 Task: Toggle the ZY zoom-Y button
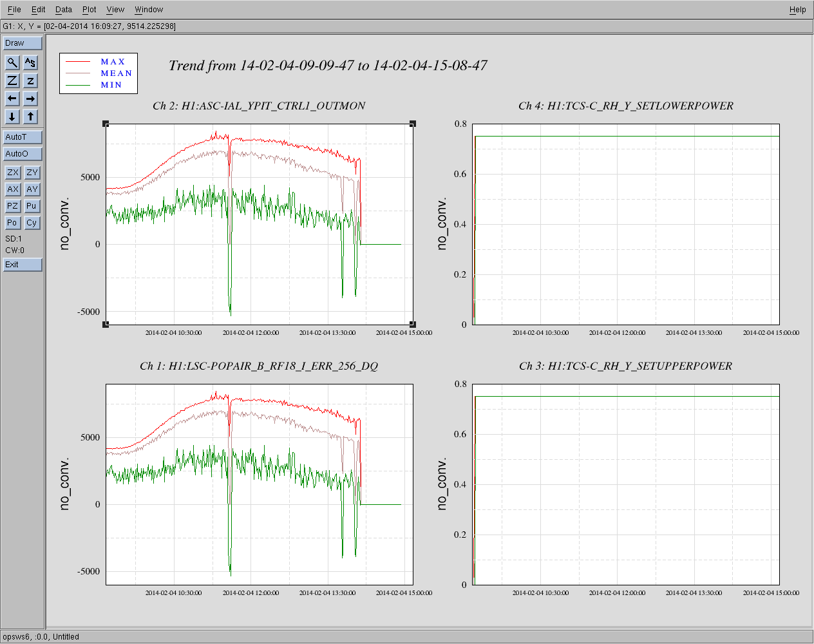[32, 173]
